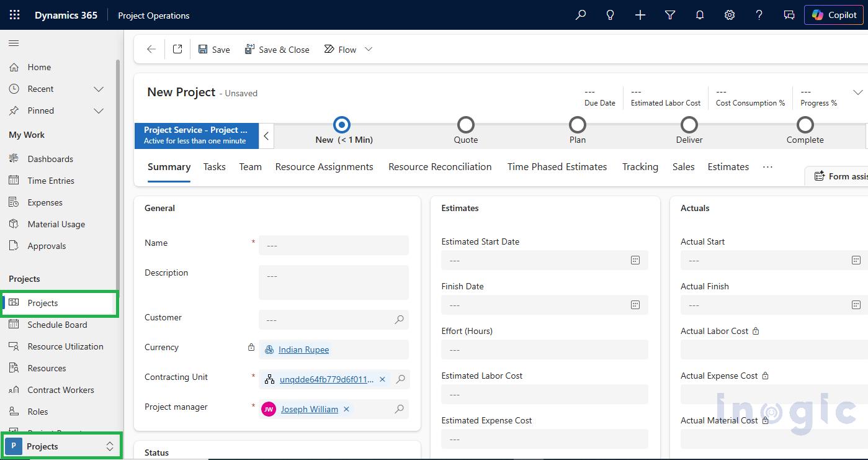Switch to the Resource Assignments tab
The image size is (868, 460).
tap(324, 166)
